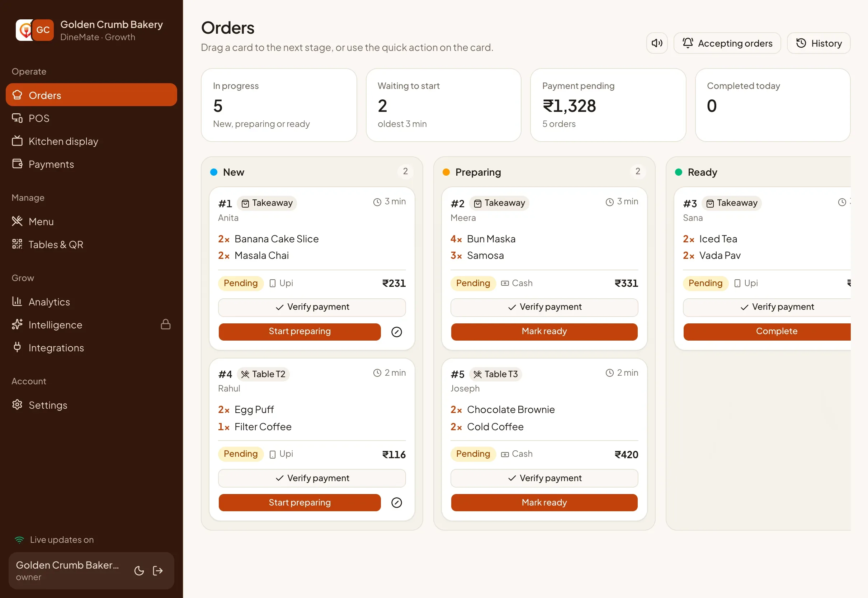
Task: Click the cancel icon on order #1
Action: [397, 332]
